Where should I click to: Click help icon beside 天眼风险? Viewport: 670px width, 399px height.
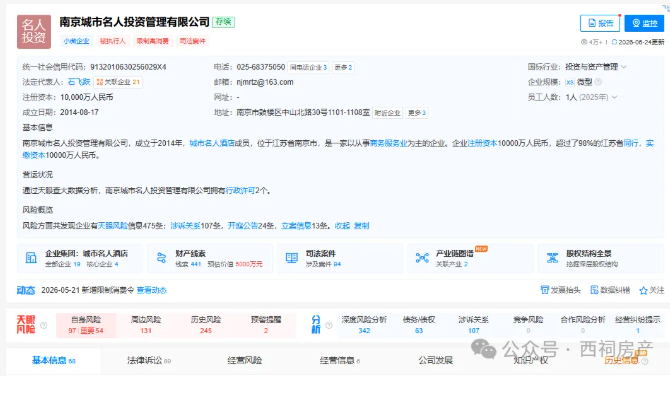[43, 326]
